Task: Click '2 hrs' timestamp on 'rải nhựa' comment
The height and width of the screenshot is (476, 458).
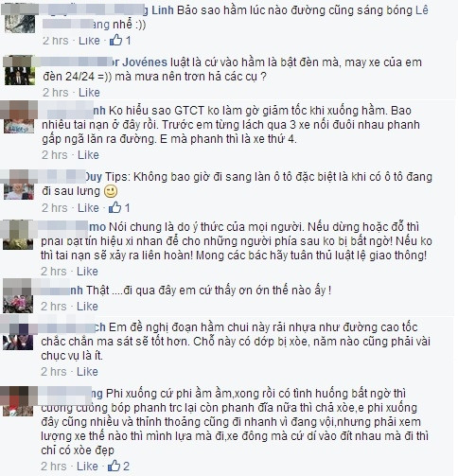Action: (x=54, y=372)
